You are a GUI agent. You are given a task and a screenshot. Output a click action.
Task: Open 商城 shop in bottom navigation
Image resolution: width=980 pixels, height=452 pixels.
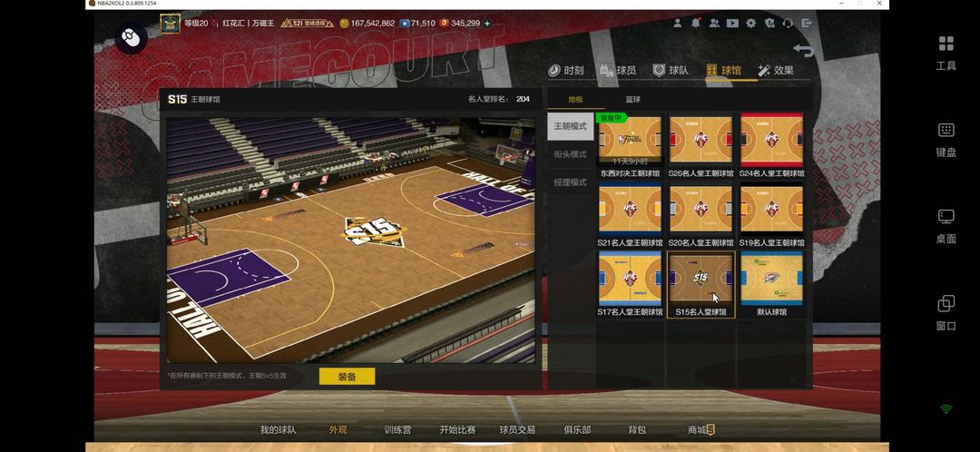click(701, 430)
